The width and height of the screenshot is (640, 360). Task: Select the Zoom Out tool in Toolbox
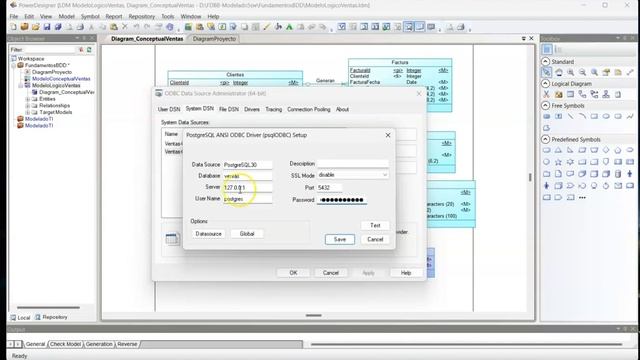click(582, 72)
